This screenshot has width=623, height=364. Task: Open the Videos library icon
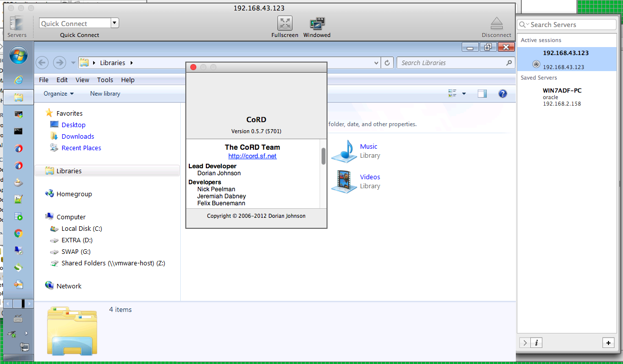[x=344, y=181]
